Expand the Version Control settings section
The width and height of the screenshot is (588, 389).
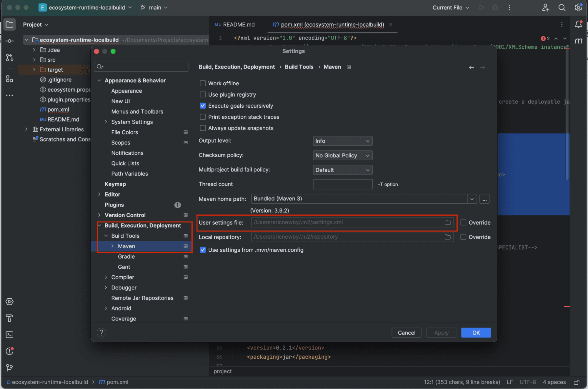(99, 215)
